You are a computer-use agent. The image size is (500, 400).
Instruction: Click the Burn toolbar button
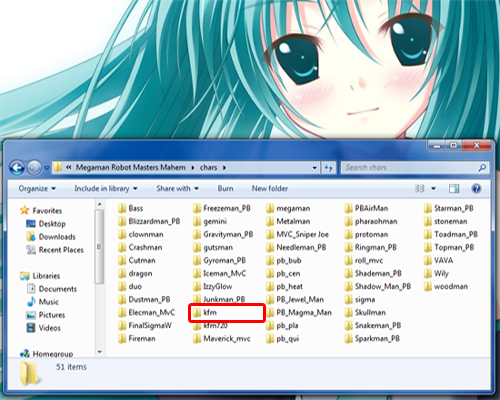225,189
